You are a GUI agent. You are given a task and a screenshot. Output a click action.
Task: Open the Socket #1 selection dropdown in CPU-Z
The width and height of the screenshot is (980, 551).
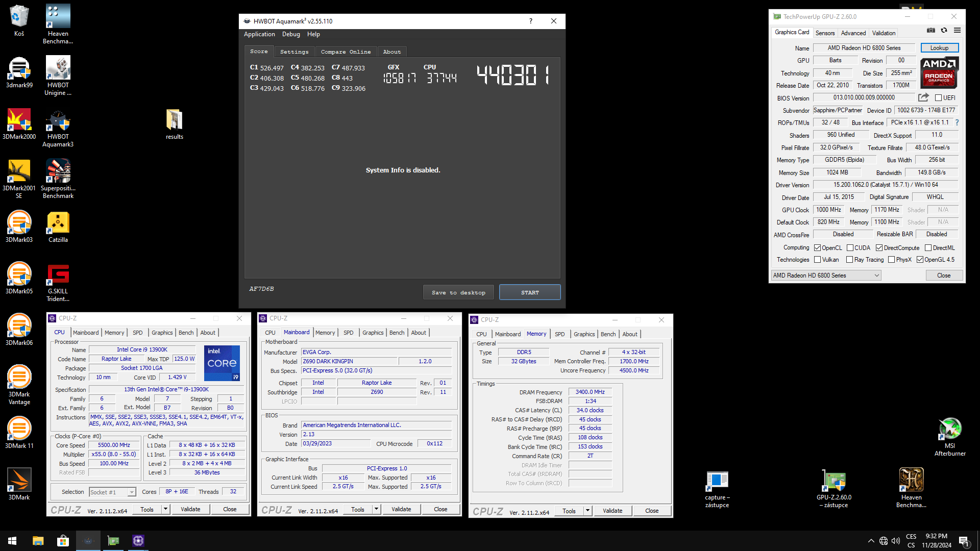click(x=112, y=492)
